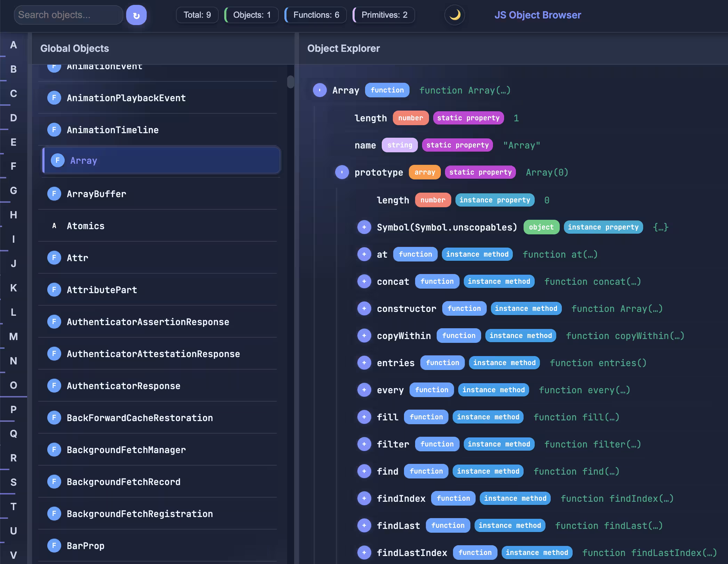Image resolution: width=728 pixels, height=564 pixels.
Task: Toggle dark mode with moon icon
Action: 454,15
